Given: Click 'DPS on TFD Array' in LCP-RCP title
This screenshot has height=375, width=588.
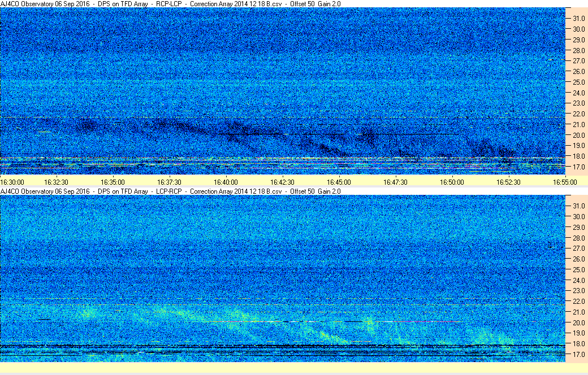Looking at the screenshot, I should [123, 191].
